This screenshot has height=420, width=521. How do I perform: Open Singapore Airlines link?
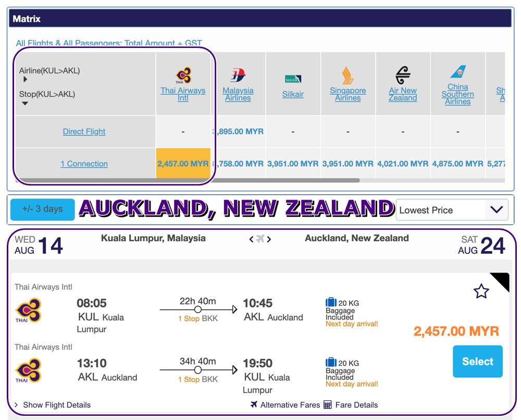(x=348, y=94)
